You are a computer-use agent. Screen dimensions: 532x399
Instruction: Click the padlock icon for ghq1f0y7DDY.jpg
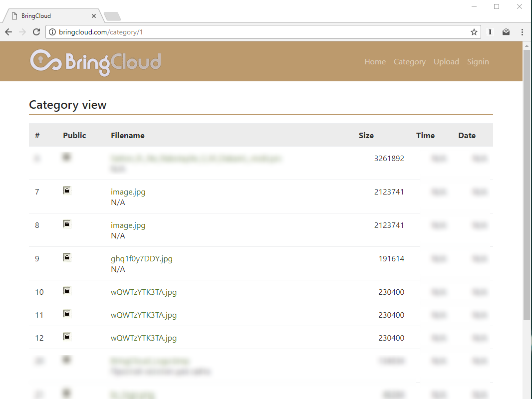pyautogui.click(x=66, y=257)
